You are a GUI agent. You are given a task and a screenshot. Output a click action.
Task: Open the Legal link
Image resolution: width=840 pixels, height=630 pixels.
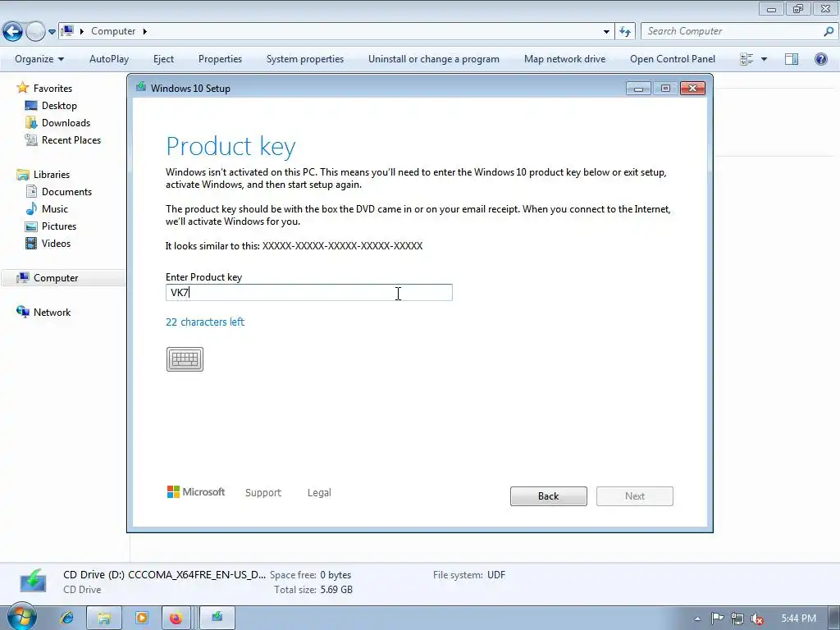319,492
